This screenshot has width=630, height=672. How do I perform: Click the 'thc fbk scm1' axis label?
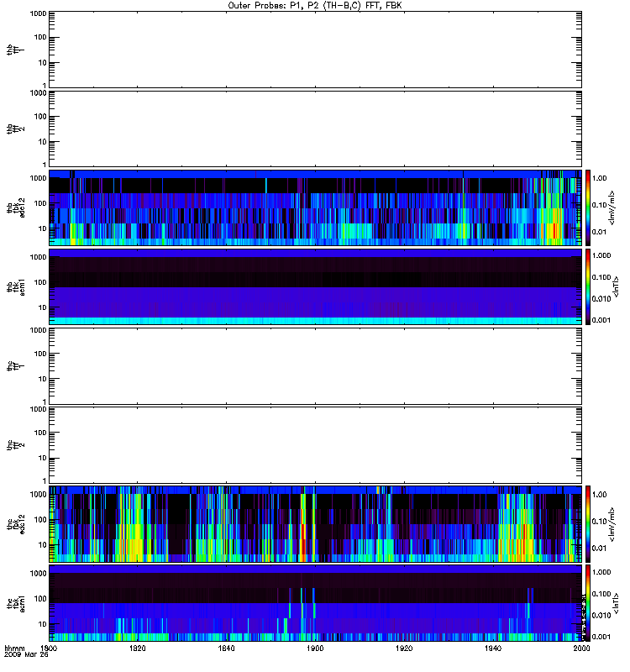tap(15, 603)
